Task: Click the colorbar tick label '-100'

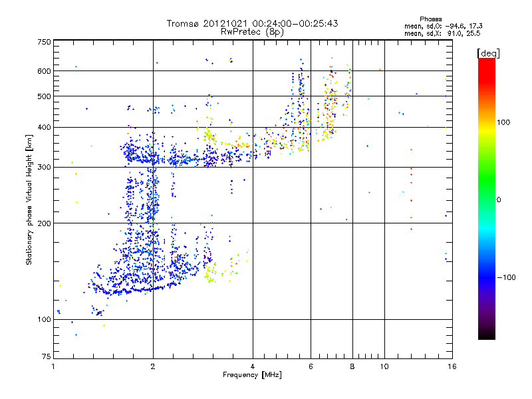Action: pyautogui.click(x=507, y=277)
